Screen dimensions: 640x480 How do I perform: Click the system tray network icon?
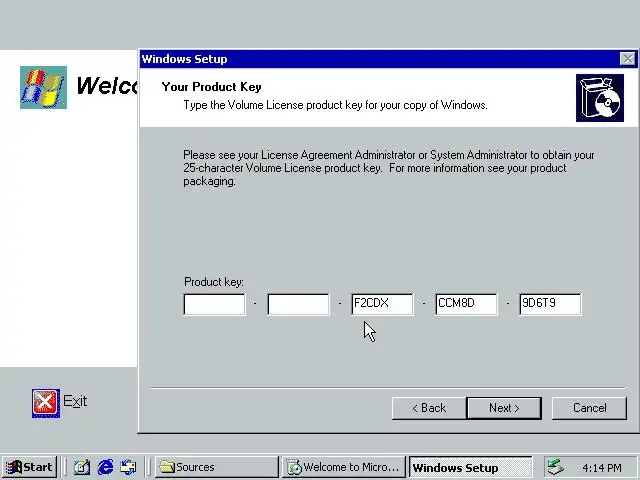coord(556,467)
